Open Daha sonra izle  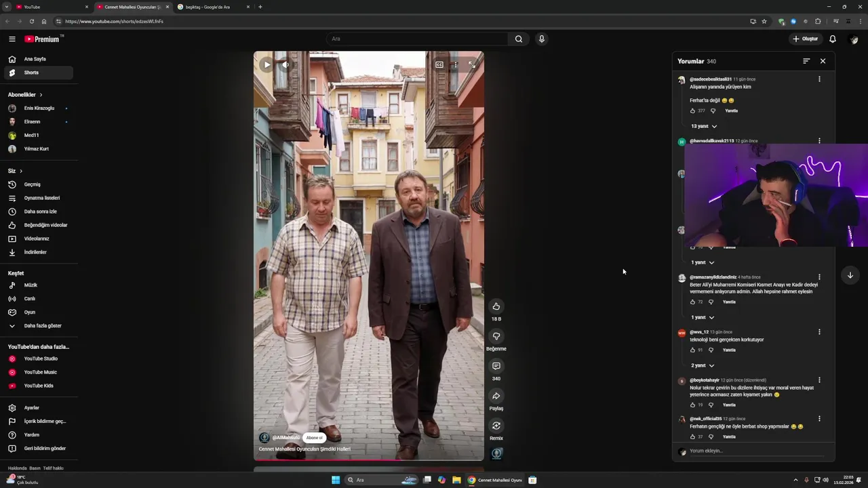pyautogui.click(x=38, y=211)
